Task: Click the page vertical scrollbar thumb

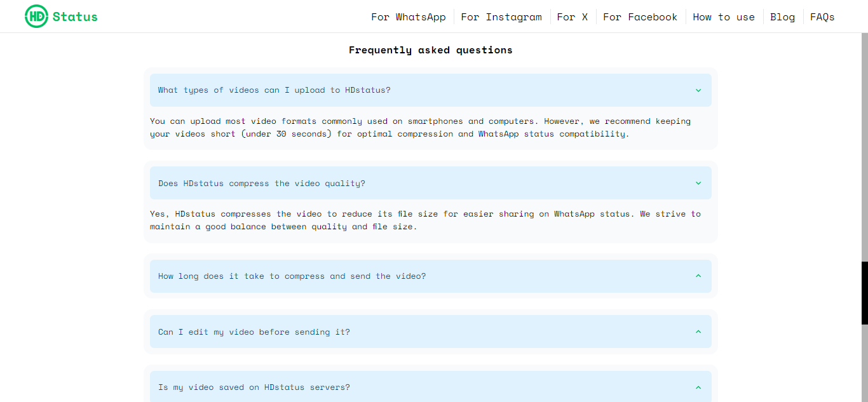Action: [x=865, y=293]
